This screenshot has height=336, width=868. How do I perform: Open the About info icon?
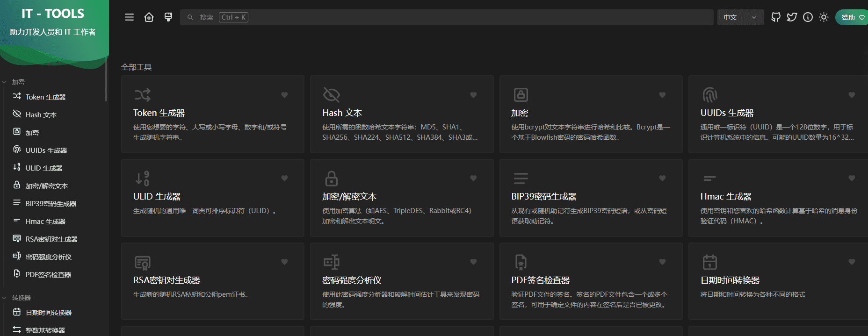808,17
